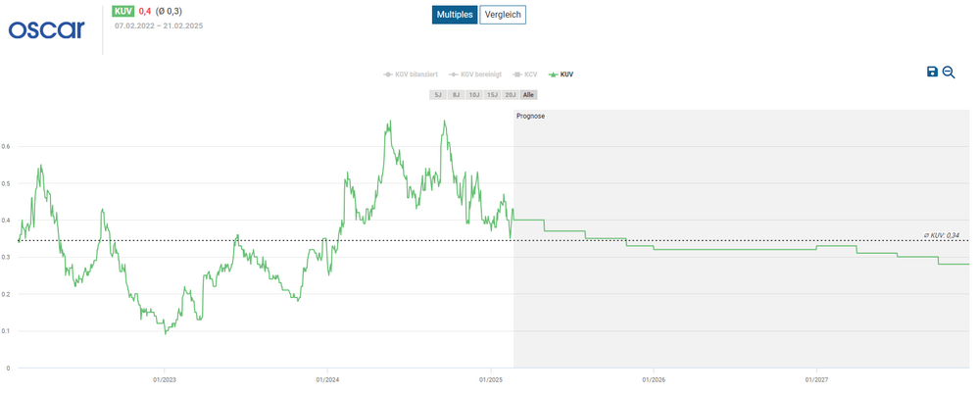Show the KCV legend series
Image resolution: width=980 pixels, height=395 pixels.
[x=527, y=74]
